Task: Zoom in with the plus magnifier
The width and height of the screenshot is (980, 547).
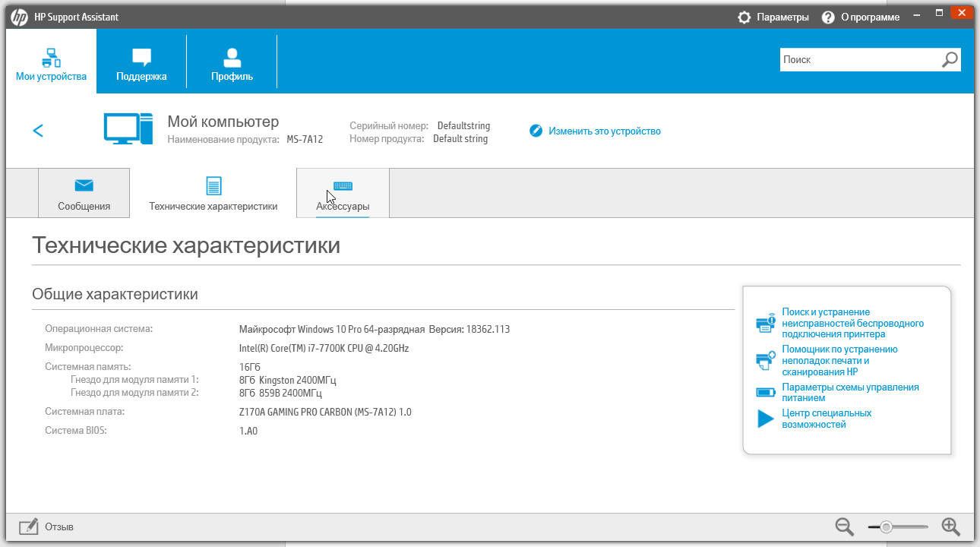Action: point(951,526)
